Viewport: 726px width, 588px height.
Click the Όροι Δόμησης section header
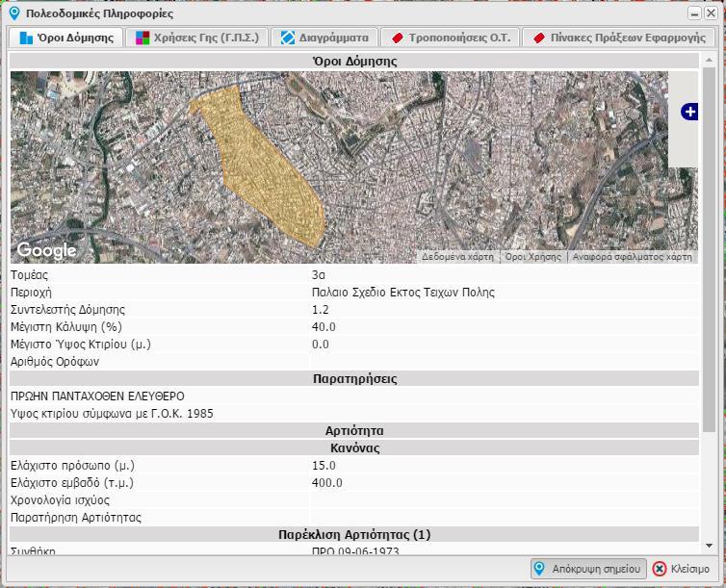tap(354, 61)
